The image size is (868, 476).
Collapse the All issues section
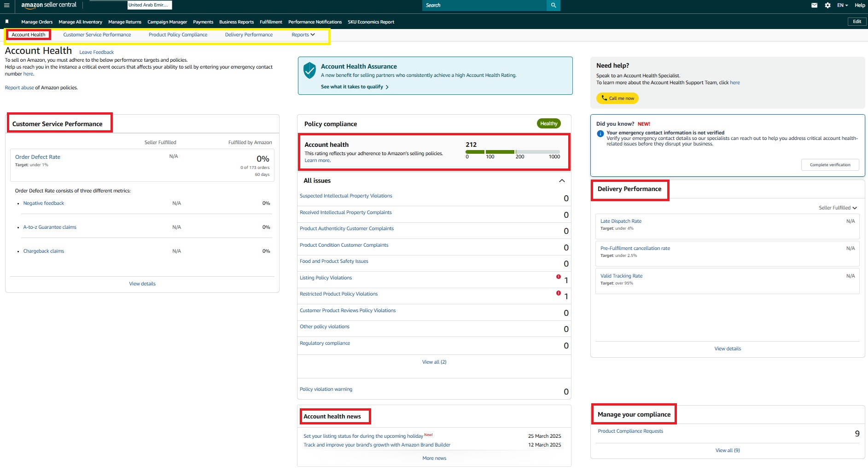point(562,180)
